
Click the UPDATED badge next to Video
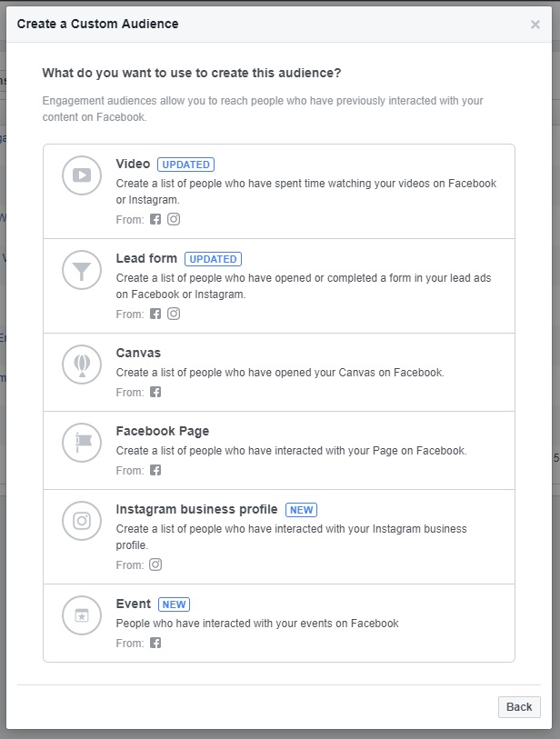[x=185, y=165]
